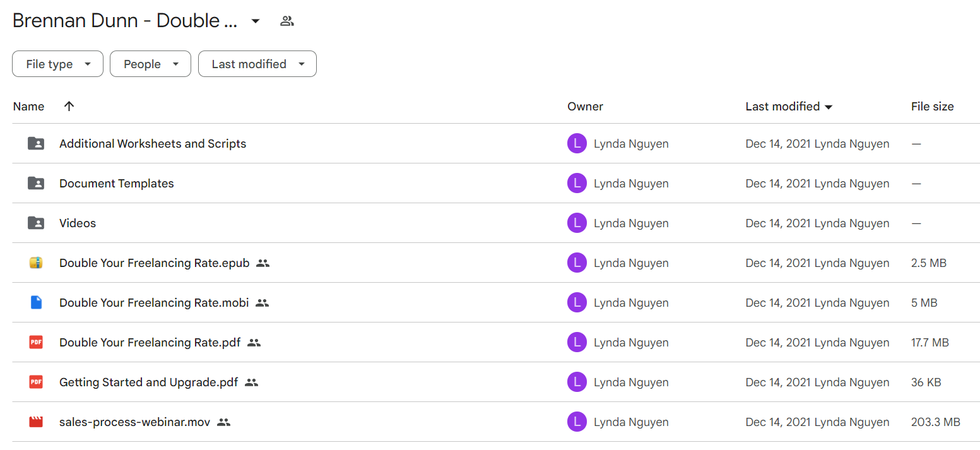Click the 5 MB file size value

pos(924,302)
